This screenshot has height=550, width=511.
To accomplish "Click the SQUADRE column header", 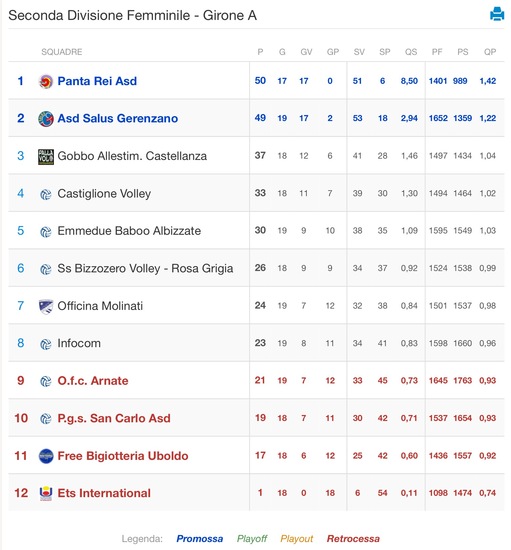I will [x=62, y=52].
